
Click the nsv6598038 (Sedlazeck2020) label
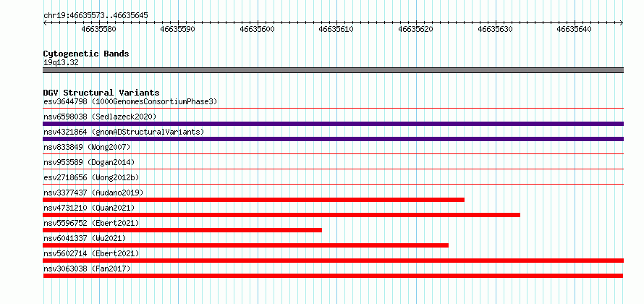100,117
